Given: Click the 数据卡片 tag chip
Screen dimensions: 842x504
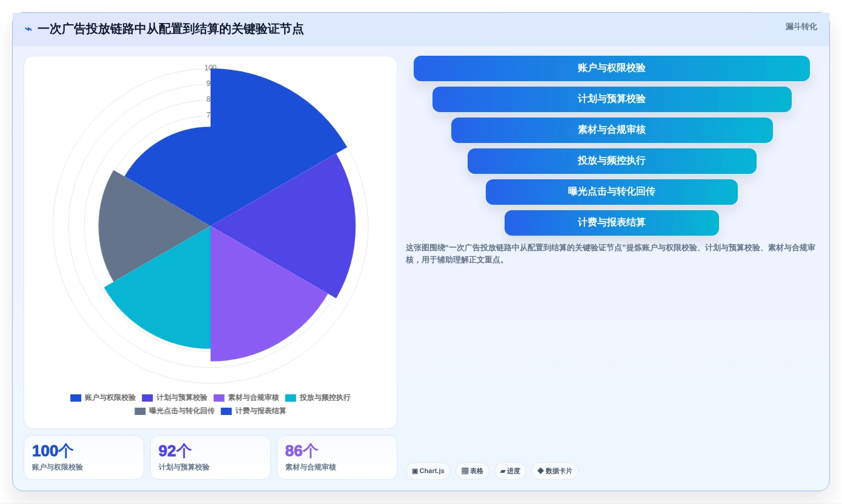Looking at the screenshot, I should point(555,471).
